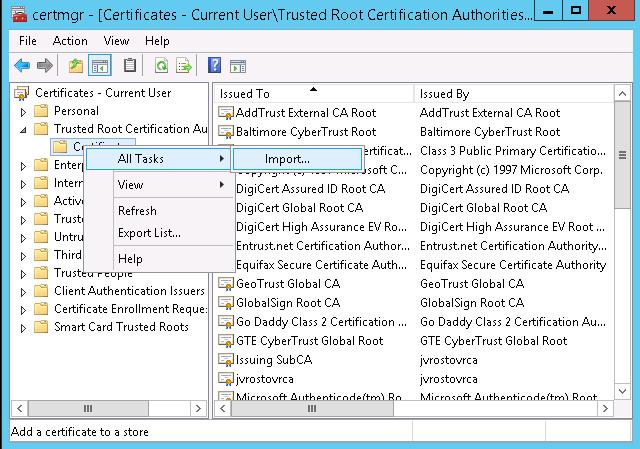Image resolution: width=640 pixels, height=449 pixels.
Task: Click the certmgr application icon in title bar
Action: (x=19, y=15)
